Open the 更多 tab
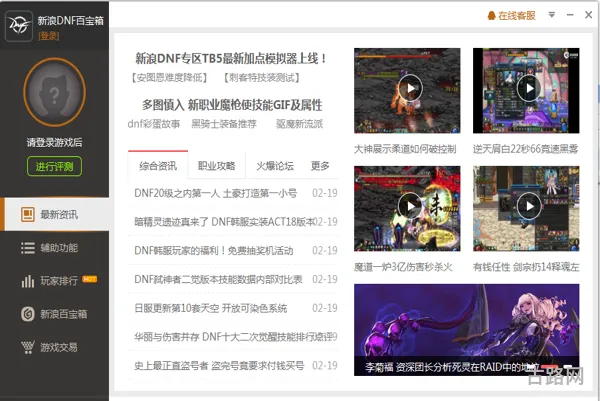This screenshot has width=600, height=401. (x=320, y=165)
